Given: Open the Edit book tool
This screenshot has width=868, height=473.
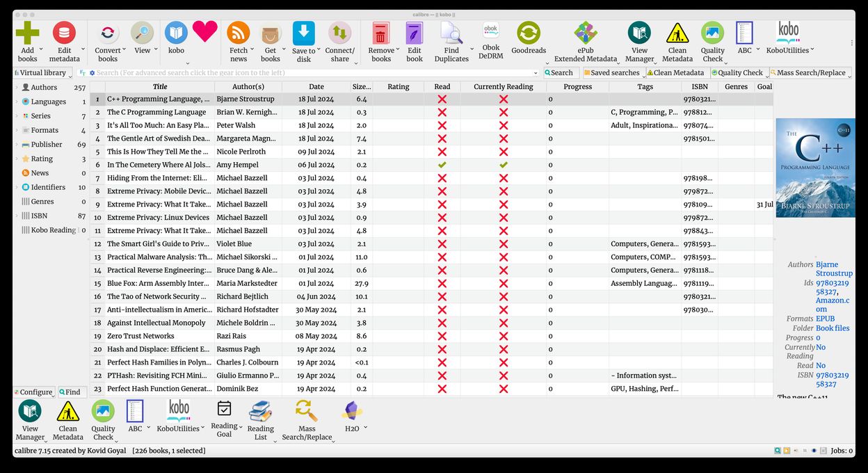Looking at the screenshot, I should [x=415, y=33].
